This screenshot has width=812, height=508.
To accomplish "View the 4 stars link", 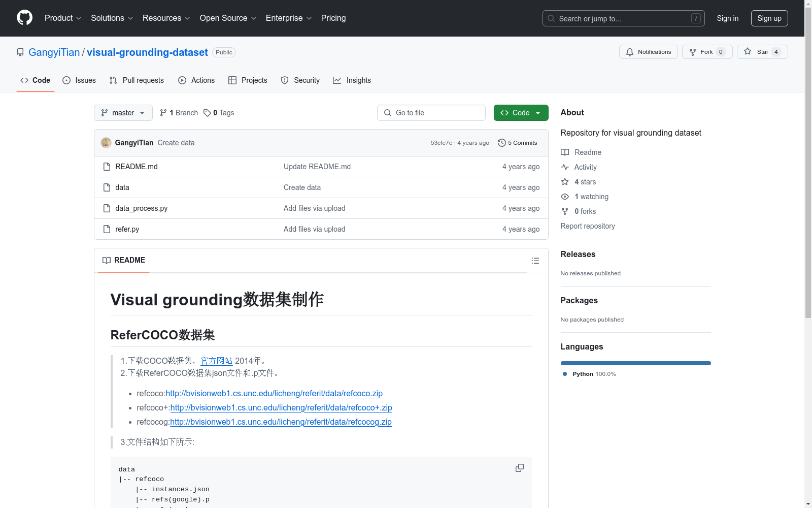I will click(x=579, y=182).
